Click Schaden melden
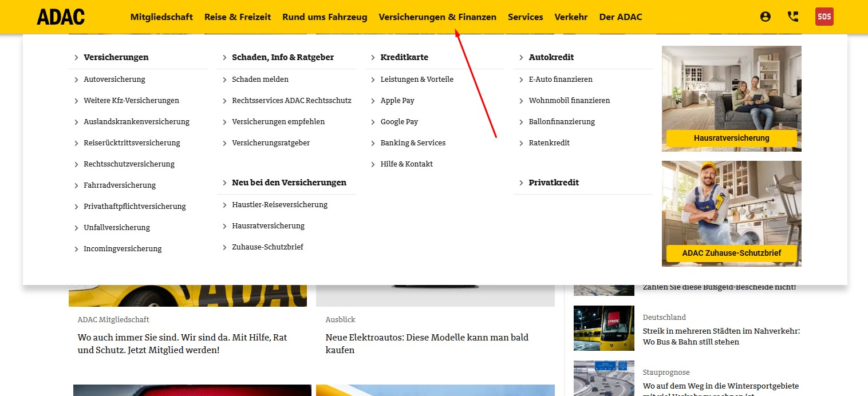The height and width of the screenshot is (396, 868). click(x=260, y=79)
